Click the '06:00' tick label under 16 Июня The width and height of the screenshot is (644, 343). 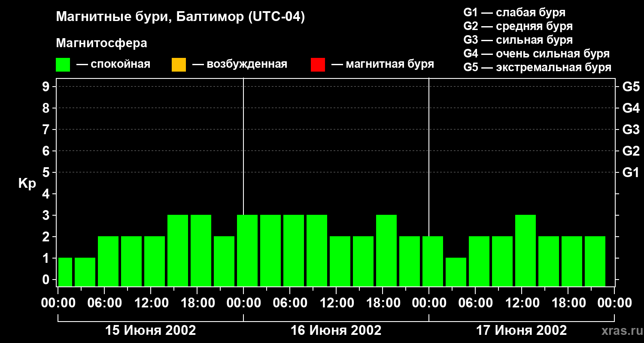290,303
